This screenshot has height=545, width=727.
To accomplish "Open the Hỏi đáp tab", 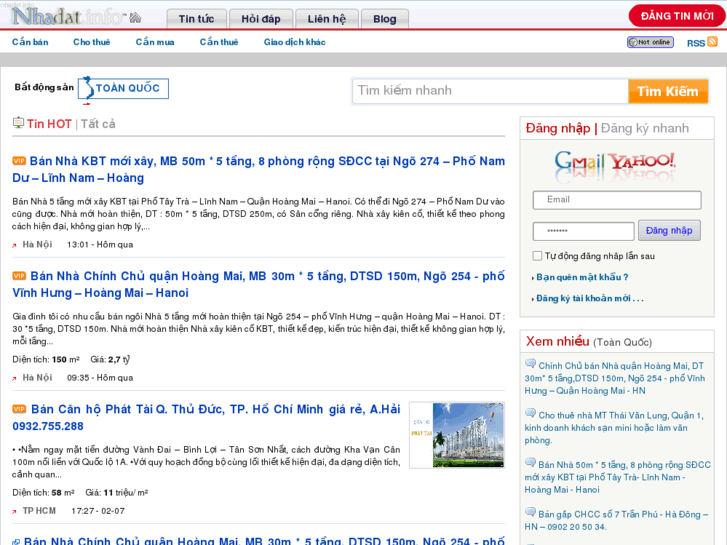I will coord(261,19).
